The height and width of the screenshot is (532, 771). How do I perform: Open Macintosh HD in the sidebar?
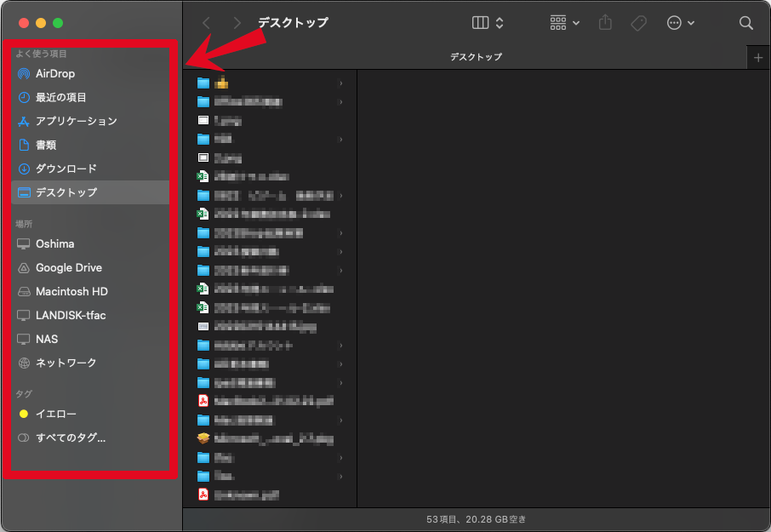71,291
